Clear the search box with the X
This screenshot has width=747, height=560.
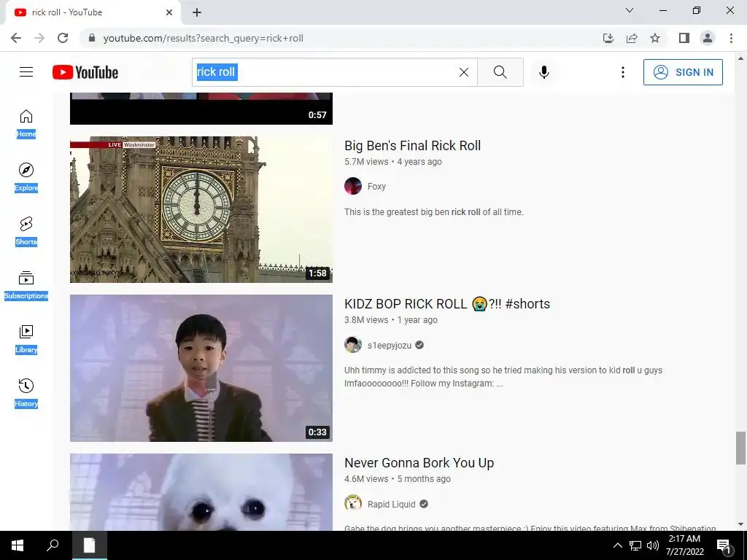(463, 72)
